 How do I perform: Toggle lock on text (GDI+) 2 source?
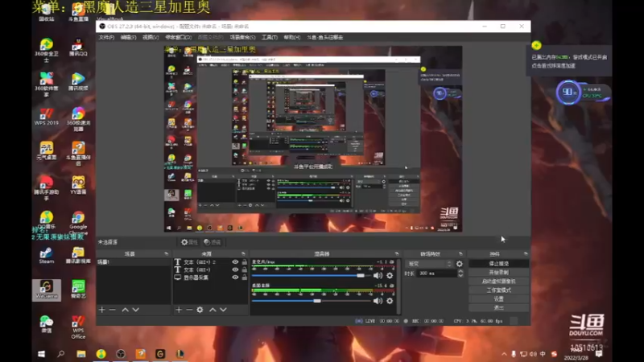click(245, 262)
